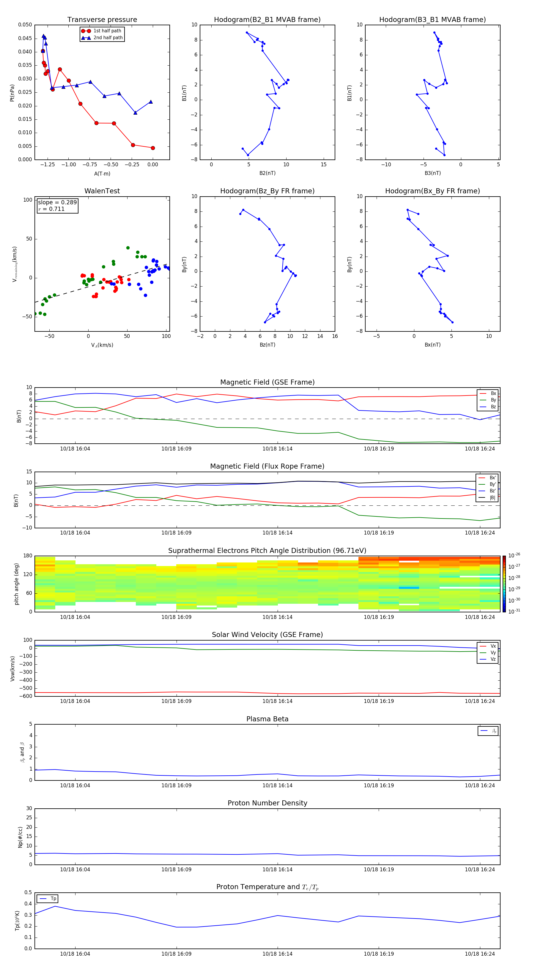Click the 'Magnetic Field (GSE Frame)' title
535x980 pixels.
click(267, 382)
